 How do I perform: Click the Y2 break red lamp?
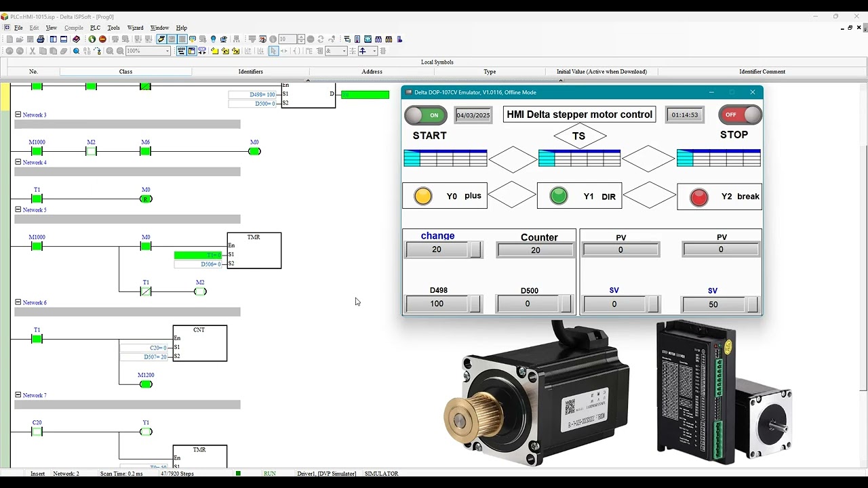tap(698, 197)
